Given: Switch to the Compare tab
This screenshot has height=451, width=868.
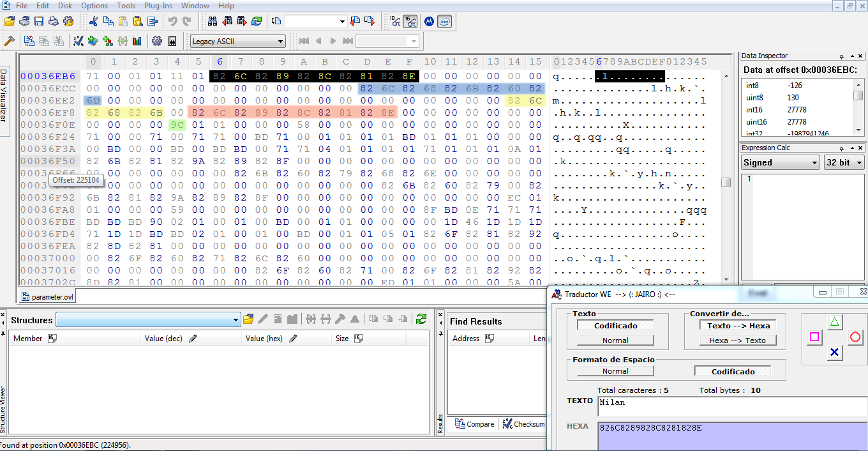Looking at the screenshot, I should [x=474, y=424].
